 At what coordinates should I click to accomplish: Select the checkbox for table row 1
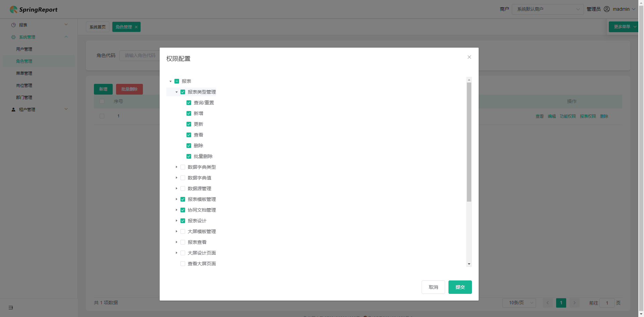(102, 116)
